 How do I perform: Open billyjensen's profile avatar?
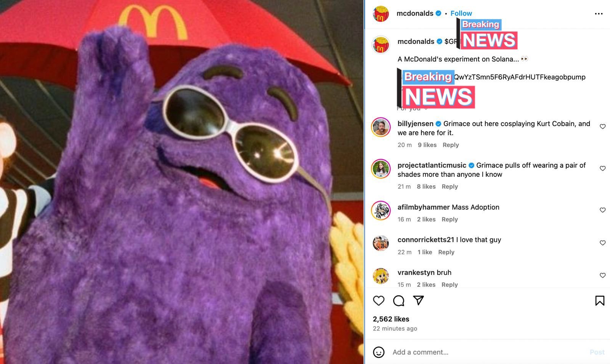coord(381,127)
